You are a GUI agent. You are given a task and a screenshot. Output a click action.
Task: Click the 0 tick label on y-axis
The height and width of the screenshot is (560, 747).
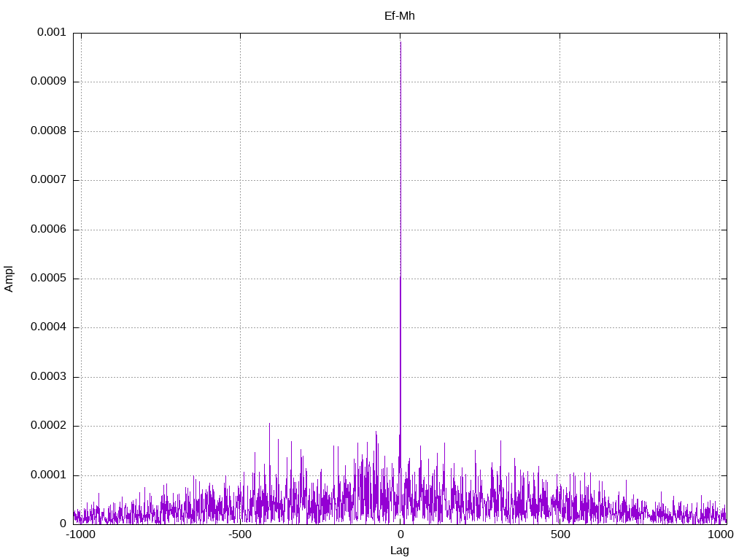tap(63, 524)
